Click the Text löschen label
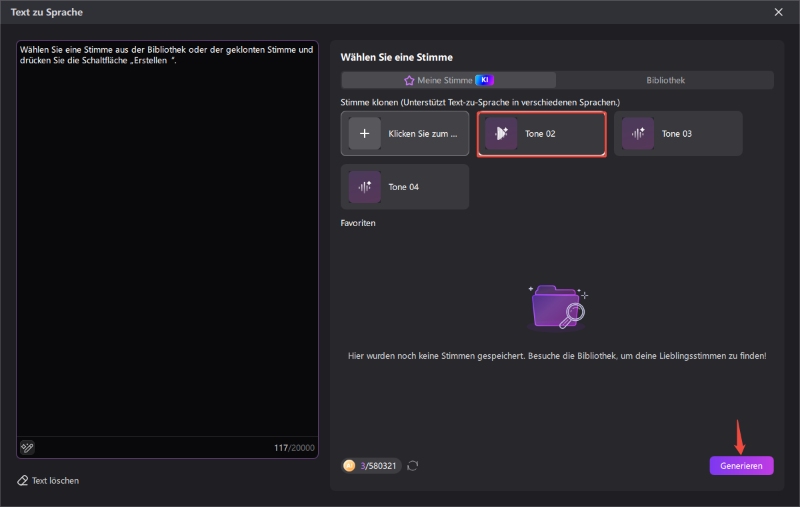Viewport: 800px width, 507px height. coord(55,481)
